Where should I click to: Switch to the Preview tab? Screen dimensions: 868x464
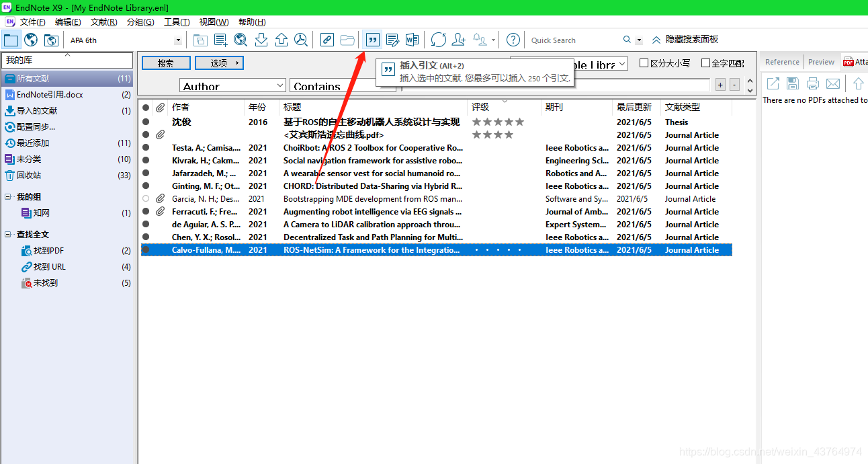pyautogui.click(x=821, y=62)
